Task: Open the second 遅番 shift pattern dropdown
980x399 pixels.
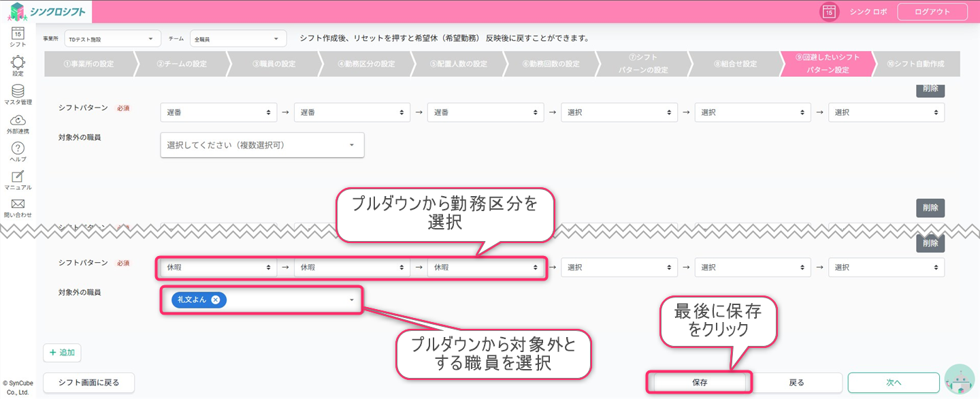Action: point(353,112)
